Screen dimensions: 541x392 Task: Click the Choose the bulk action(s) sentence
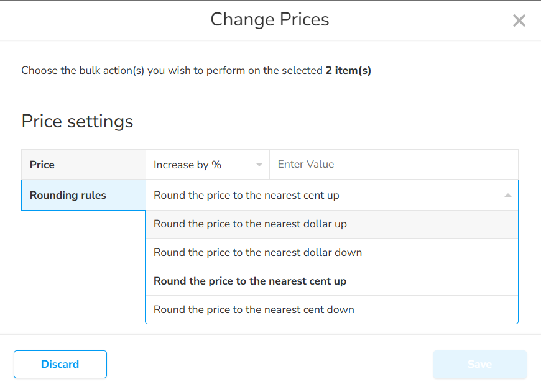[173, 71]
